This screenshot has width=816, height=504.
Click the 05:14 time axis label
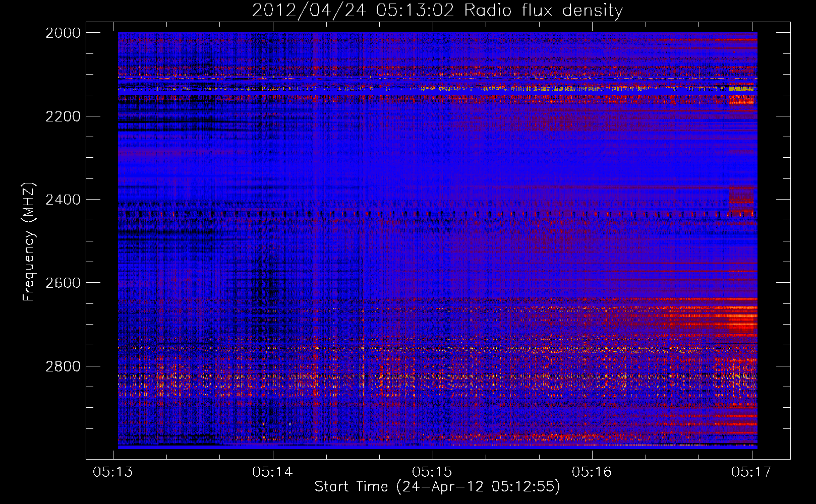tap(273, 472)
